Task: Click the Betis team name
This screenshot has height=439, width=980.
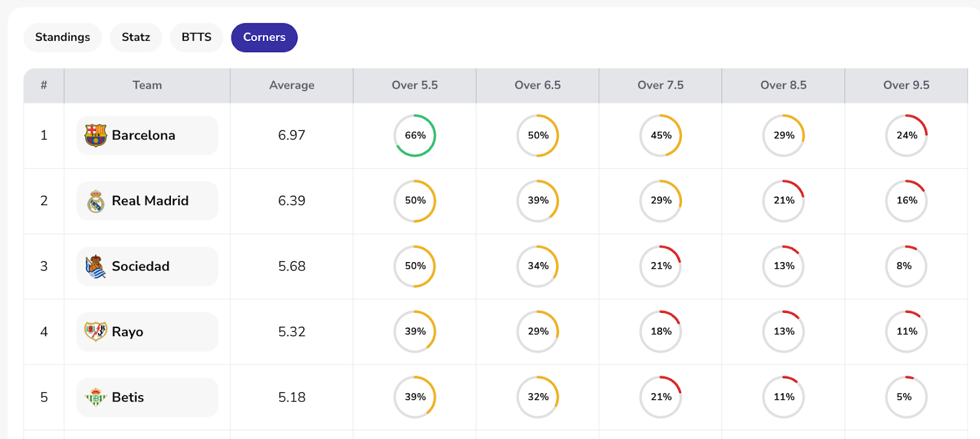Action: 128,397
